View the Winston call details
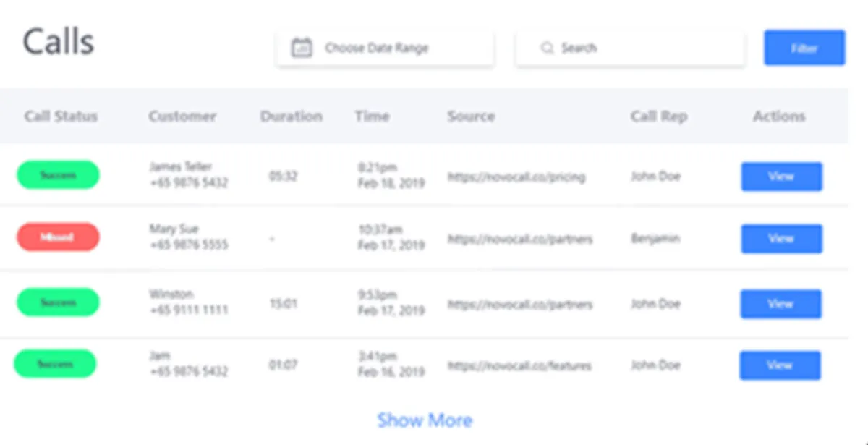This screenshot has width=868, height=445. pos(780,304)
